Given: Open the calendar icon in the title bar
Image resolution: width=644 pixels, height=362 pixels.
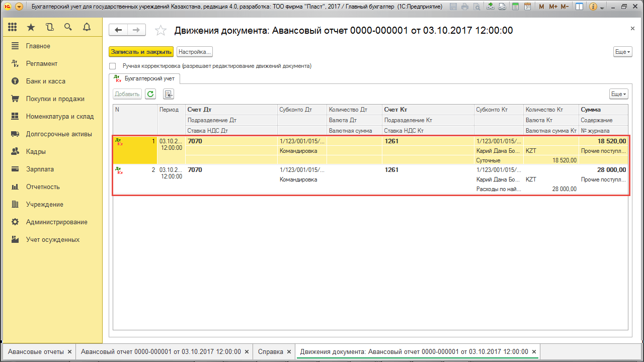Looking at the screenshot, I should tap(527, 7).
